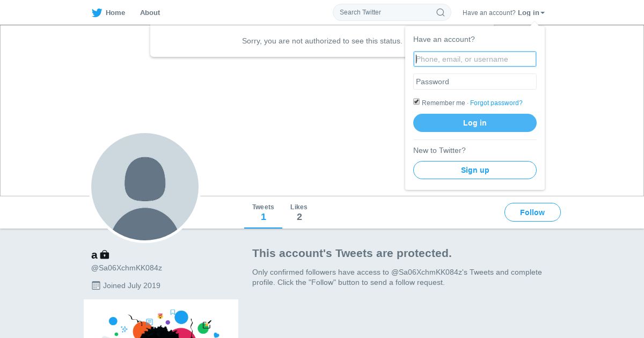
Task: Click the search magnifier icon
Action: (x=440, y=12)
